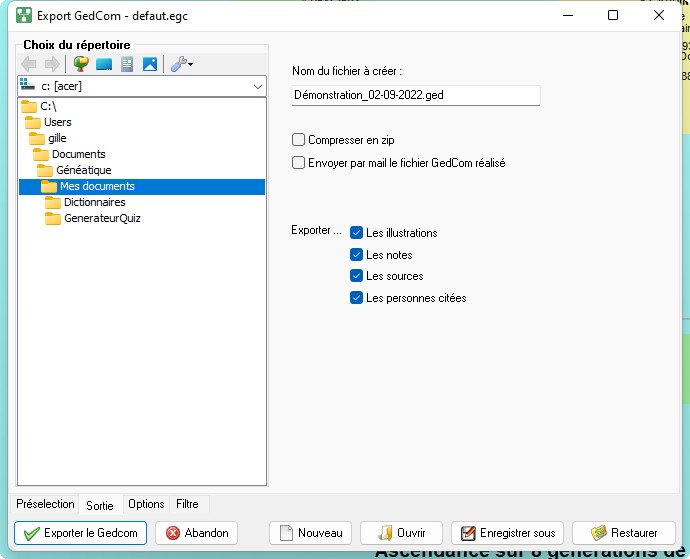Click the Ouvrir button
The image size is (690, 559).
[401, 533]
